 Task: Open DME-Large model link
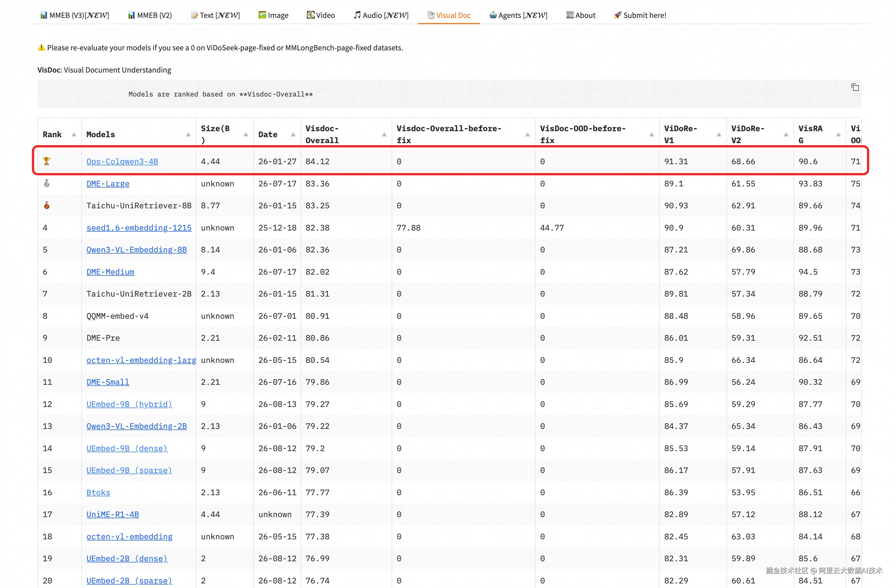(x=108, y=184)
